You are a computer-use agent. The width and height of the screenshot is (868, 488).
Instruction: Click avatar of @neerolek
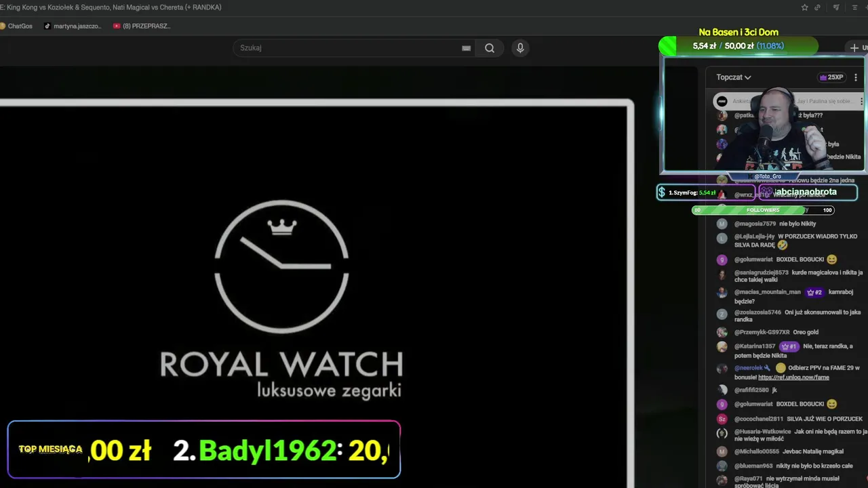coord(722,369)
